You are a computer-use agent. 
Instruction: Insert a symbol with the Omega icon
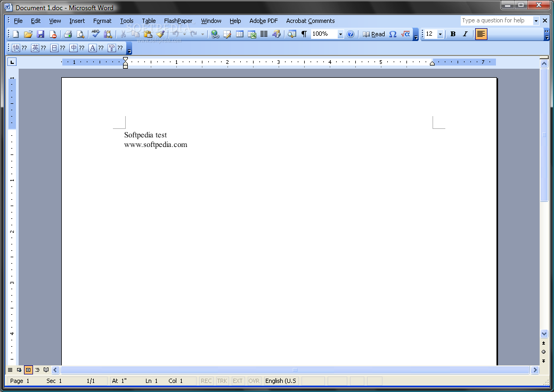click(x=393, y=34)
